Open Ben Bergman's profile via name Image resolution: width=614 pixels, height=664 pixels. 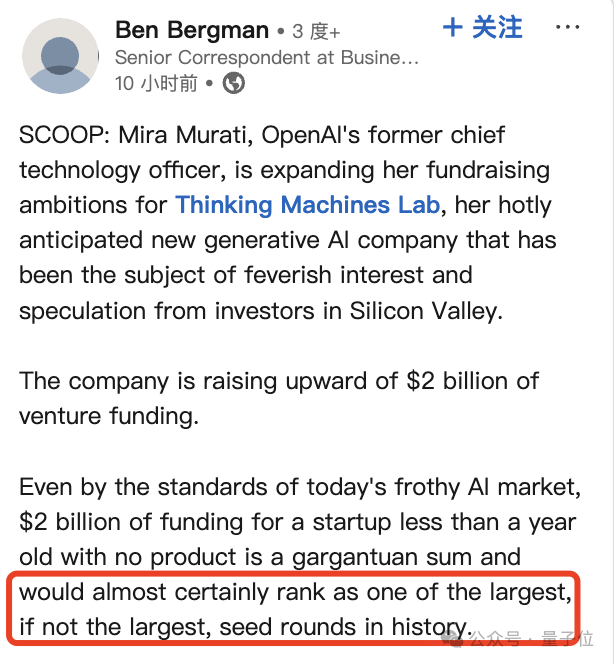click(x=192, y=30)
